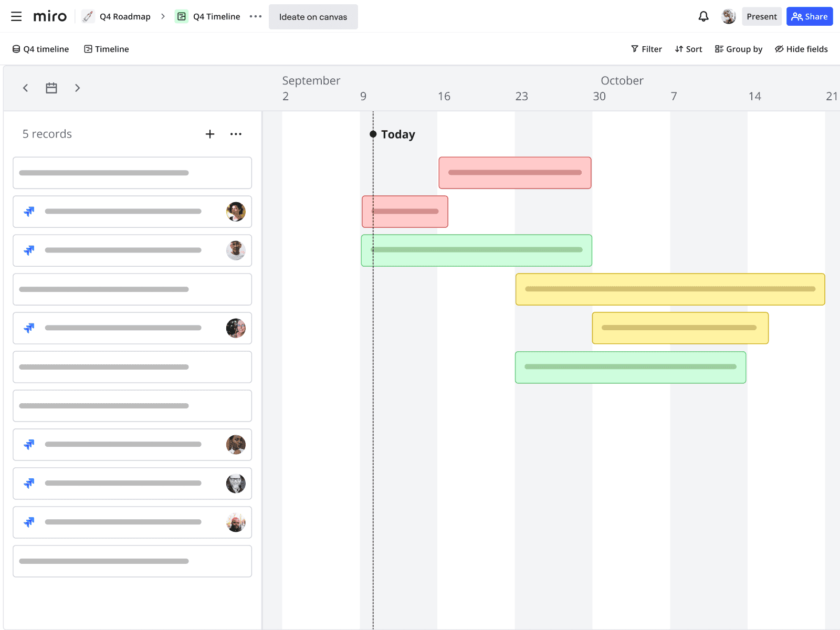Image resolution: width=840 pixels, height=630 pixels.
Task: Open the Sort control
Action: (688, 49)
